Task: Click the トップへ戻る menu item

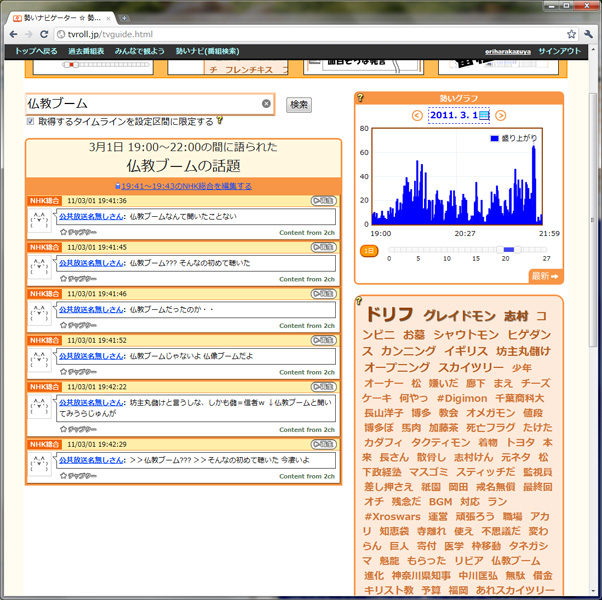Action: [x=36, y=51]
